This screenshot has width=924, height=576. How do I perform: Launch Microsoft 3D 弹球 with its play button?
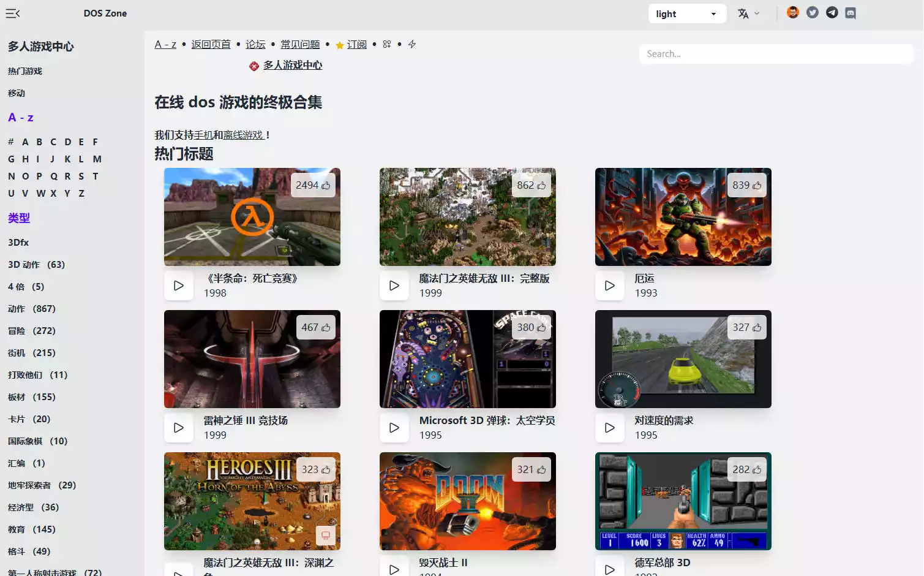[394, 428]
